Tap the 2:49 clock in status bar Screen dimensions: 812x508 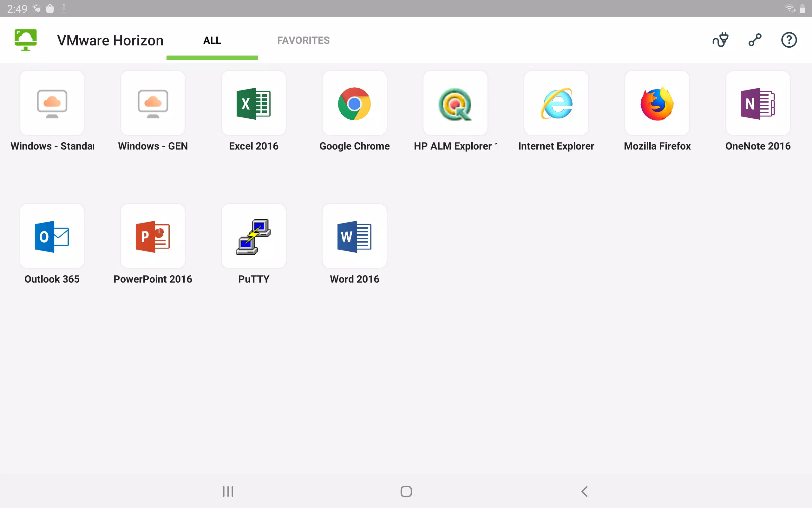17,9
